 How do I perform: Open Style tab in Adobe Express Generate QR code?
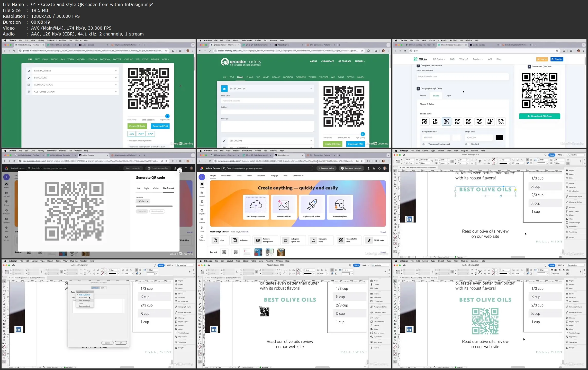tap(147, 188)
